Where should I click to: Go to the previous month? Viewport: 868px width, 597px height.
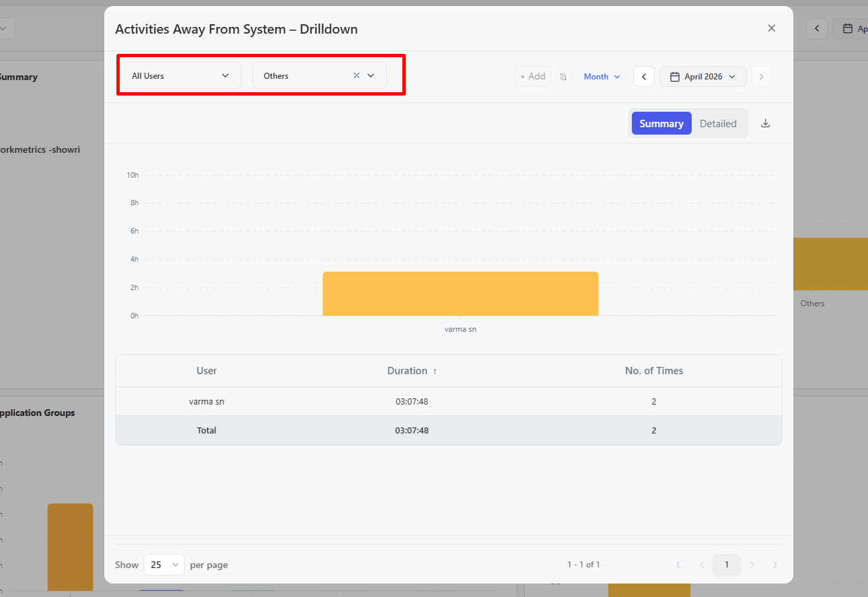point(644,77)
